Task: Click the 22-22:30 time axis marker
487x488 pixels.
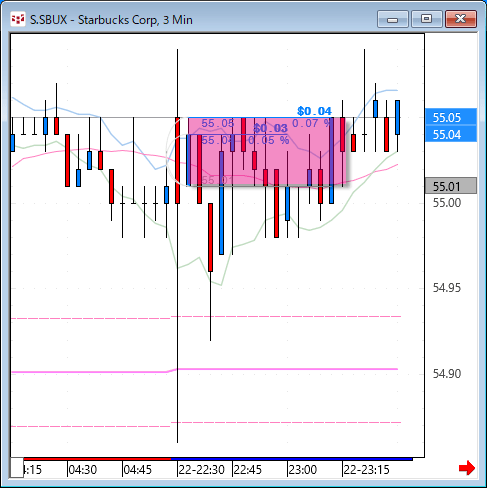Action: point(201,470)
